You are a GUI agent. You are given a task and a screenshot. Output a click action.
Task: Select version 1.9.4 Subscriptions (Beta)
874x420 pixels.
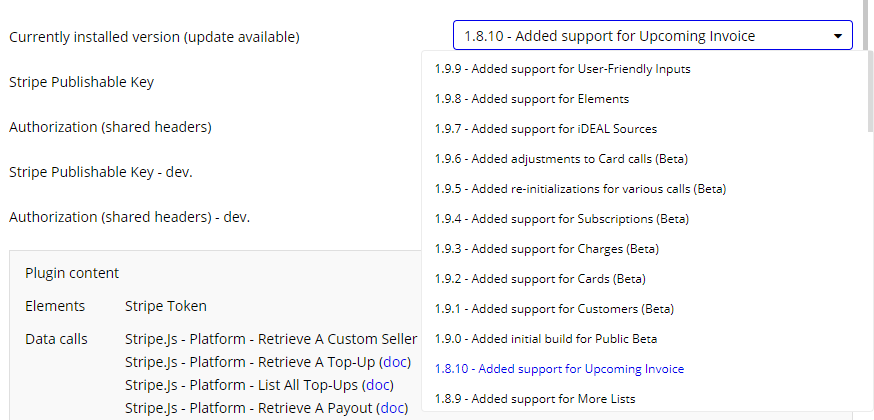coord(561,219)
